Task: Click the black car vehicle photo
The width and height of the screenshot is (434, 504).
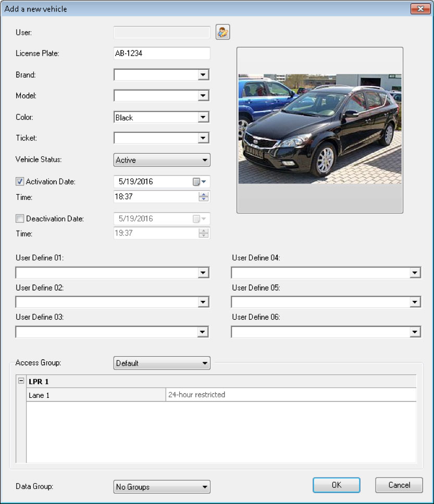Action: (319, 128)
